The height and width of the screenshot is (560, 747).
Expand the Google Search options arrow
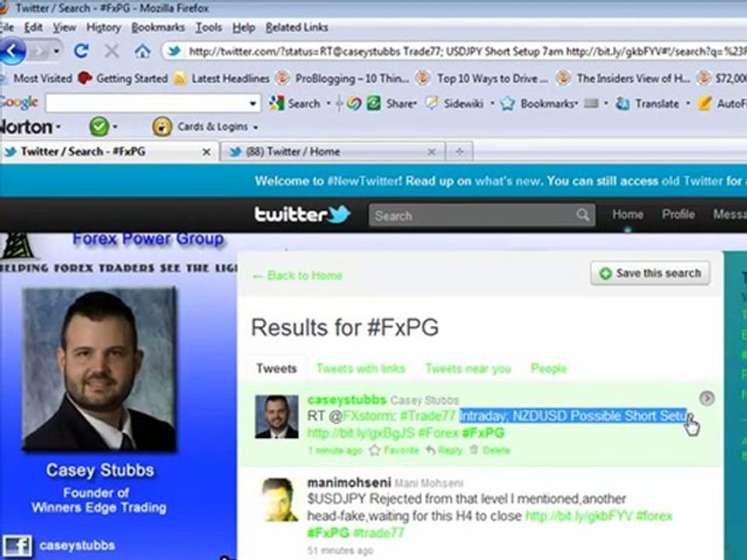point(328,103)
